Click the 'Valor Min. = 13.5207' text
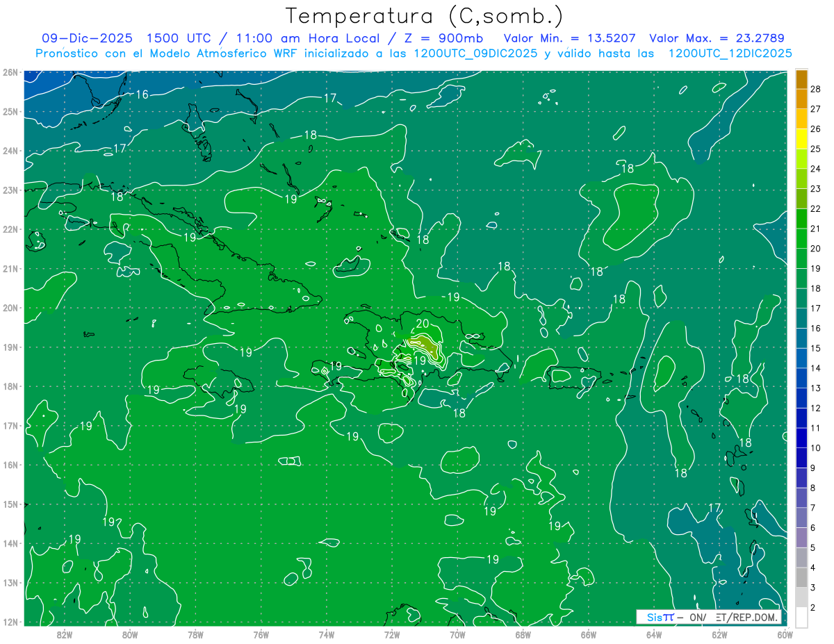The width and height of the screenshot is (834, 644). [x=570, y=39]
